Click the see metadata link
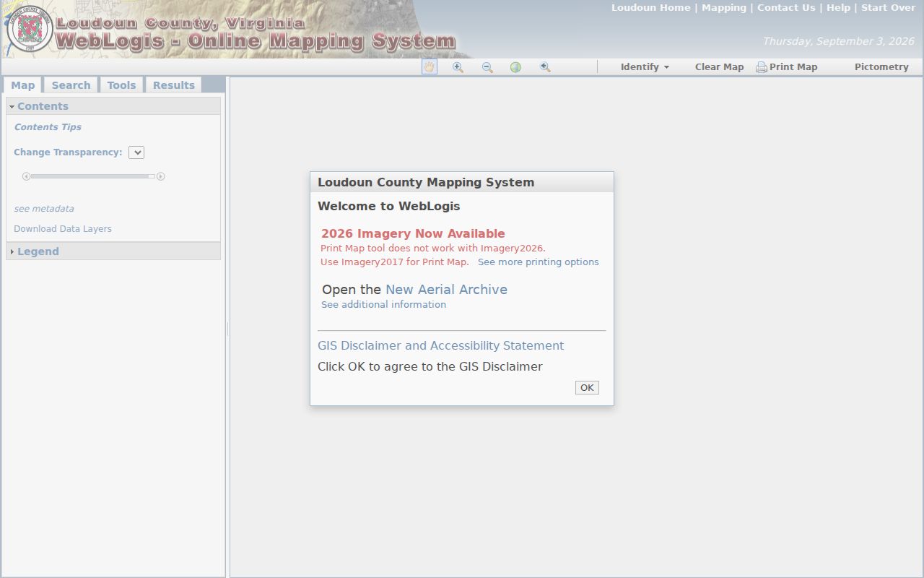The height and width of the screenshot is (578, 924). click(x=44, y=209)
